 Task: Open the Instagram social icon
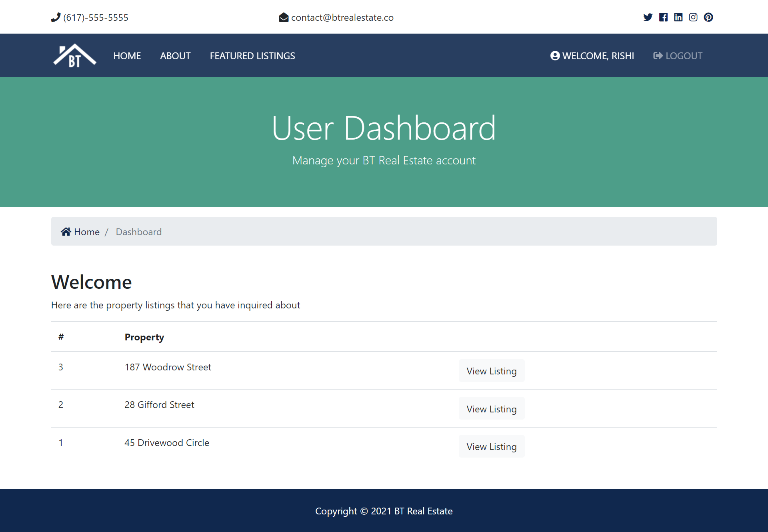pos(693,17)
